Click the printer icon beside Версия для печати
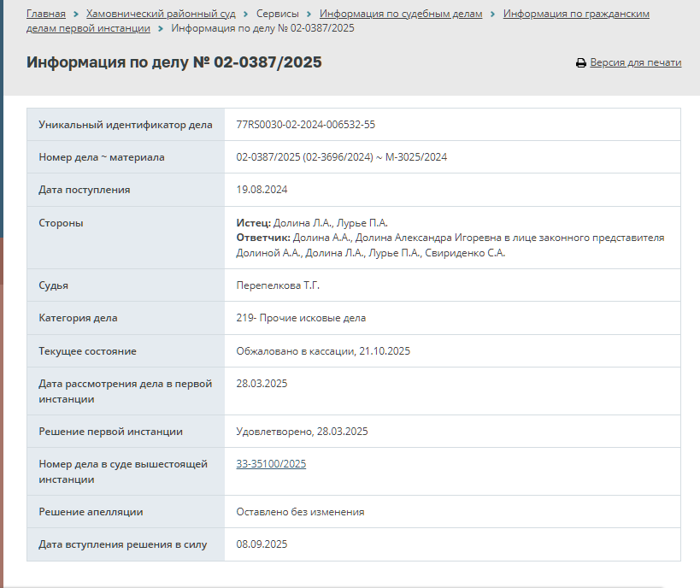Image resolution: width=700 pixels, height=588 pixels. (x=580, y=63)
